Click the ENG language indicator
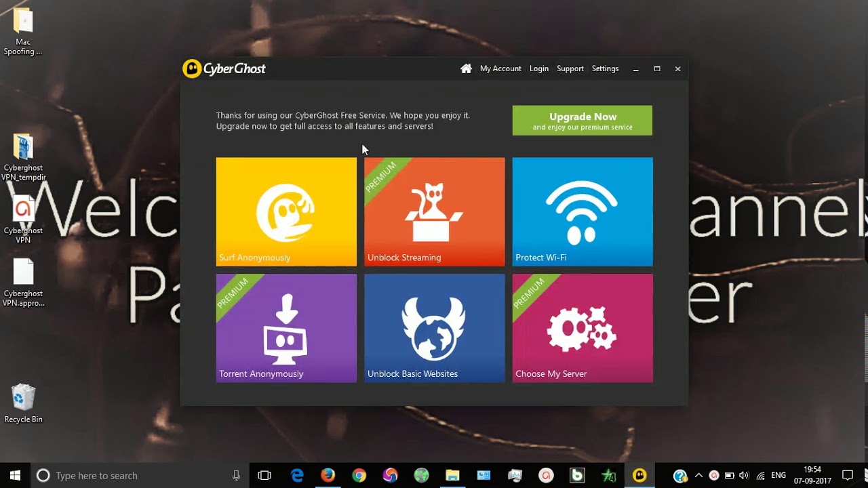 click(x=778, y=475)
